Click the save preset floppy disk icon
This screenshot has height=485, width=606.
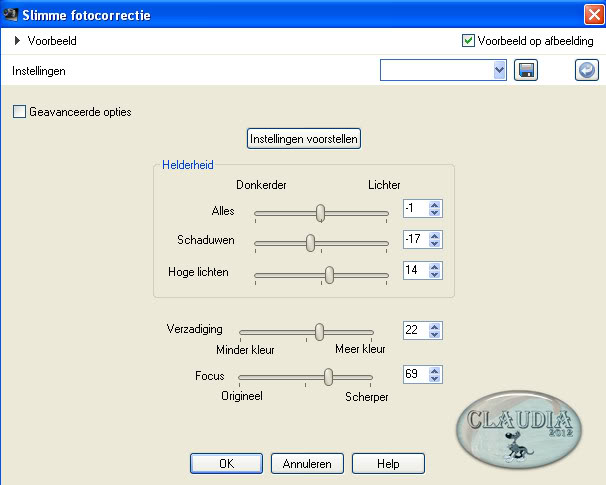tap(526, 70)
